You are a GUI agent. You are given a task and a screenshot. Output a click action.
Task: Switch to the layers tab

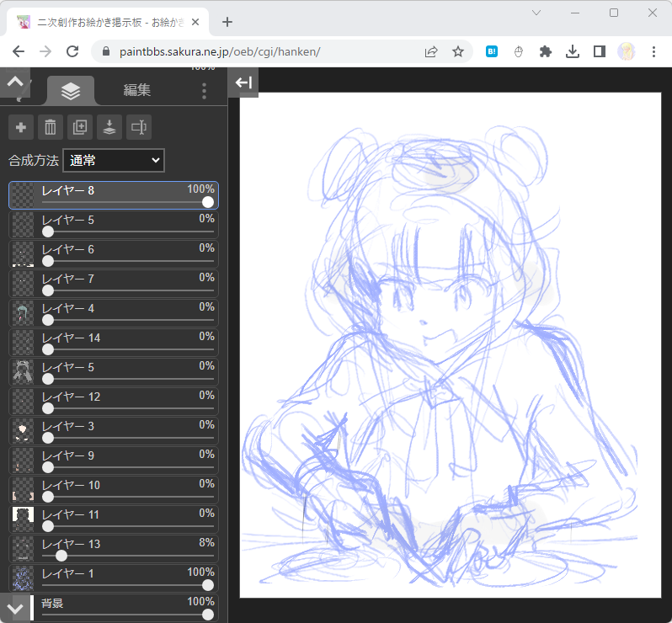[x=71, y=90]
